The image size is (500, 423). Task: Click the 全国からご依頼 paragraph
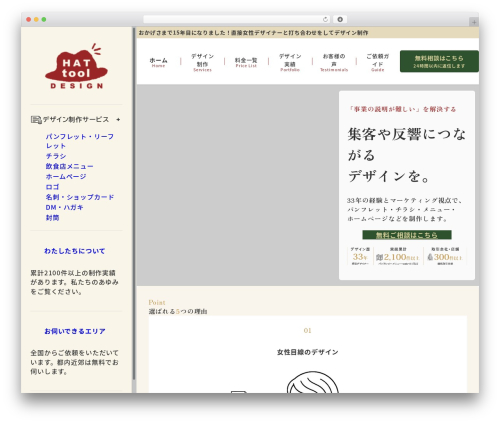click(x=75, y=362)
